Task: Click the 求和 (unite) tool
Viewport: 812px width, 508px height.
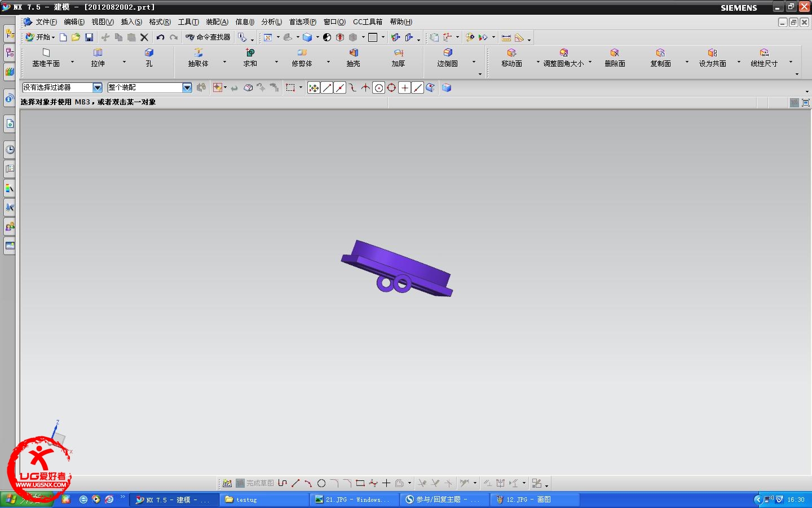Action: (250, 58)
